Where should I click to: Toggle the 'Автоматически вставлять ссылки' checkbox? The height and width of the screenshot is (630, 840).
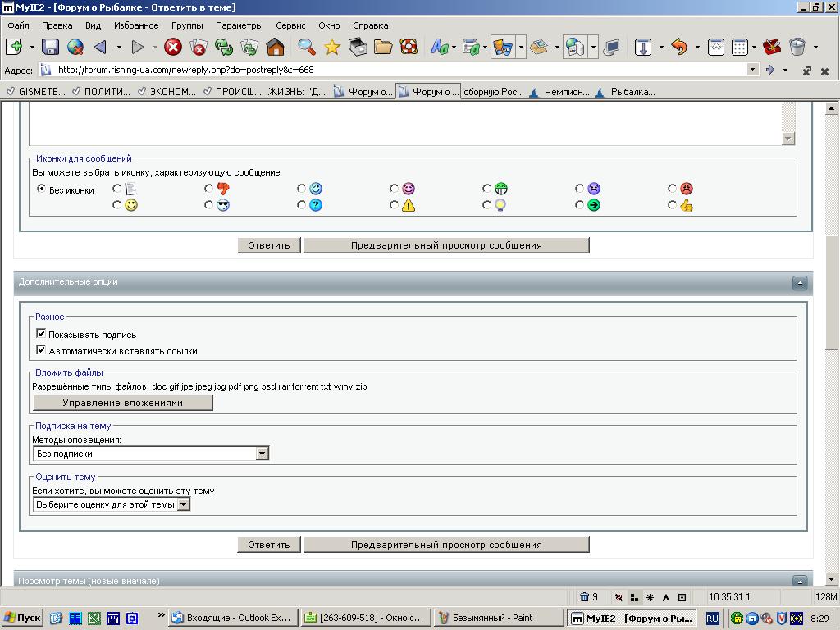pyautogui.click(x=41, y=350)
